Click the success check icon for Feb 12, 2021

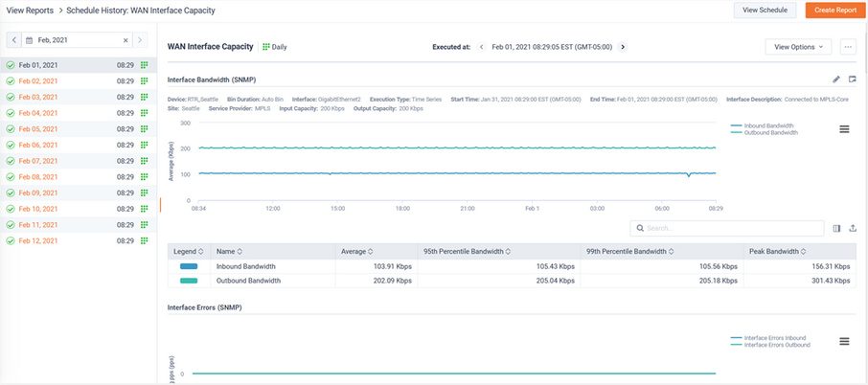pos(10,241)
